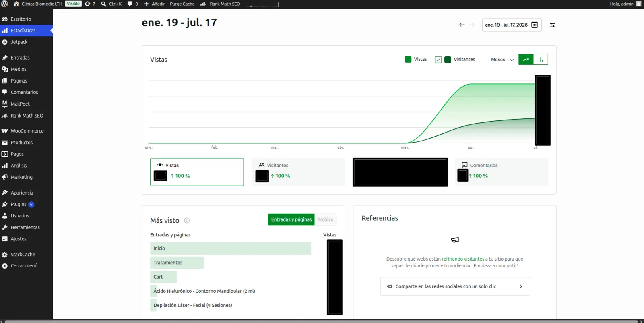644x323 pixels.
Task: Open Usuarios in the sidebar
Action: click(x=26, y=216)
